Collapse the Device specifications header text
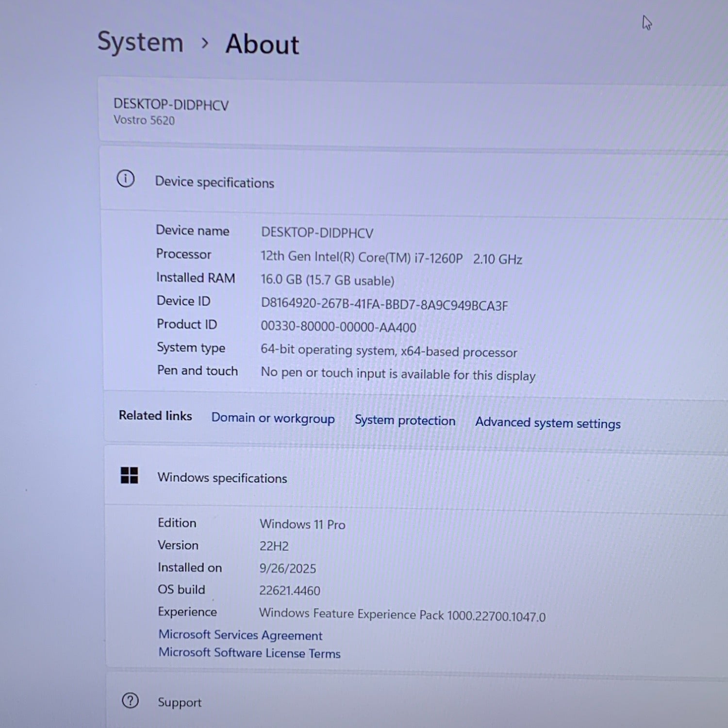The image size is (728, 728). [215, 182]
